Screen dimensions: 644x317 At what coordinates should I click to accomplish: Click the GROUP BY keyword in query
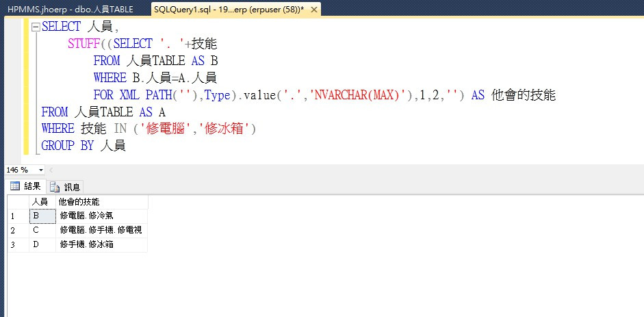[68, 146]
